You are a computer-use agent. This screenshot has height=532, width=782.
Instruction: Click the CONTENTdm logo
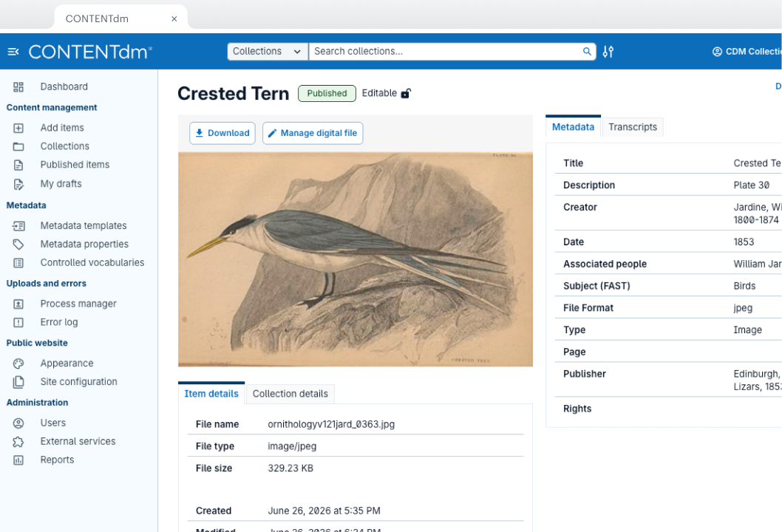[x=90, y=52]
